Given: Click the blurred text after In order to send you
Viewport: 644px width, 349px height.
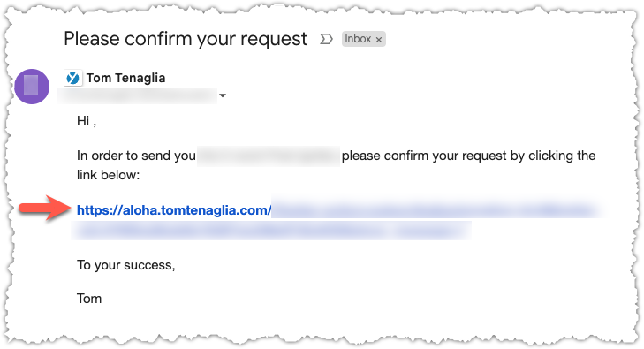Looking at the screenshot, I should [269, 156].
